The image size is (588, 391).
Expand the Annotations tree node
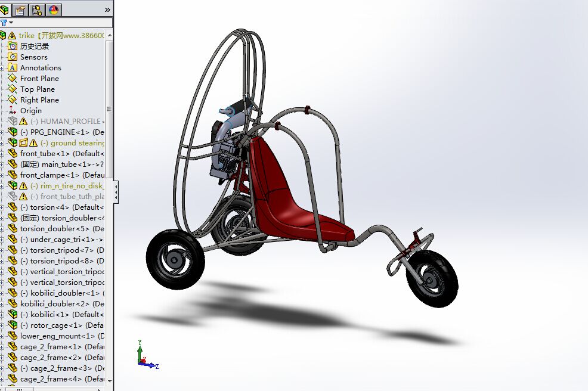click(x=2, y=68)
